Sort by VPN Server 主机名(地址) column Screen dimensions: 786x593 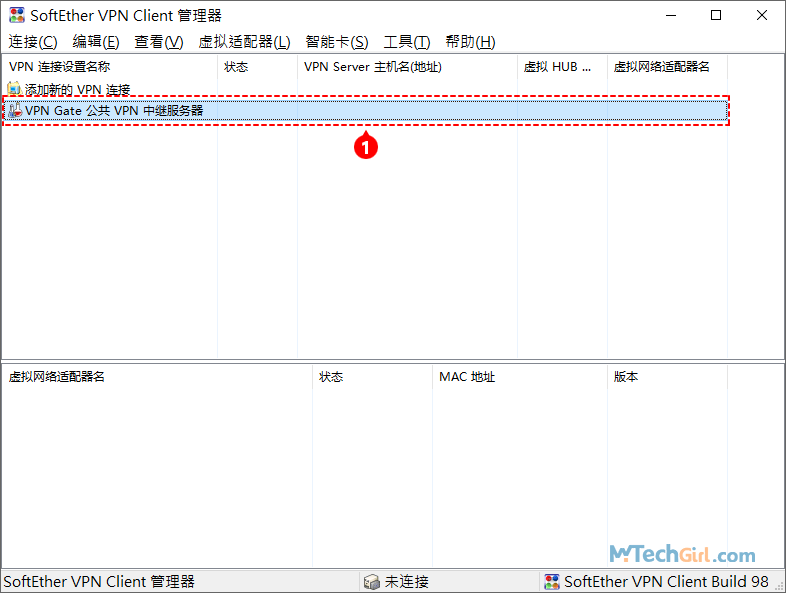[408, 67]
